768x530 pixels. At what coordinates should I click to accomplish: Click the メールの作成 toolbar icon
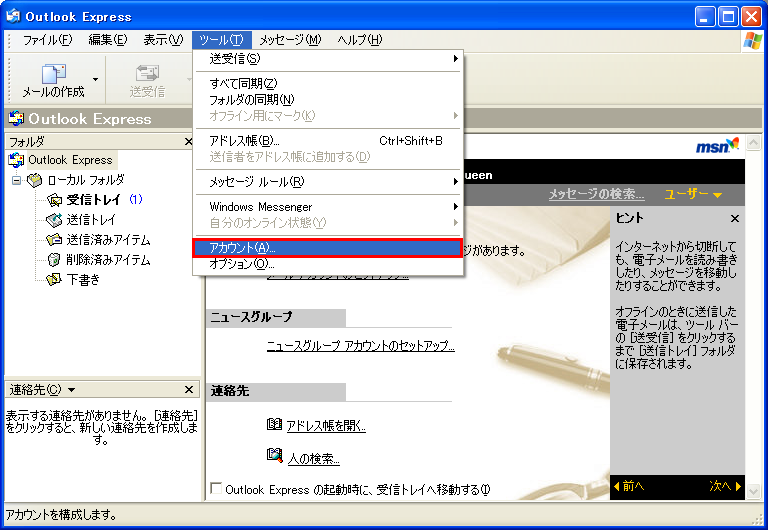[53, 74]
